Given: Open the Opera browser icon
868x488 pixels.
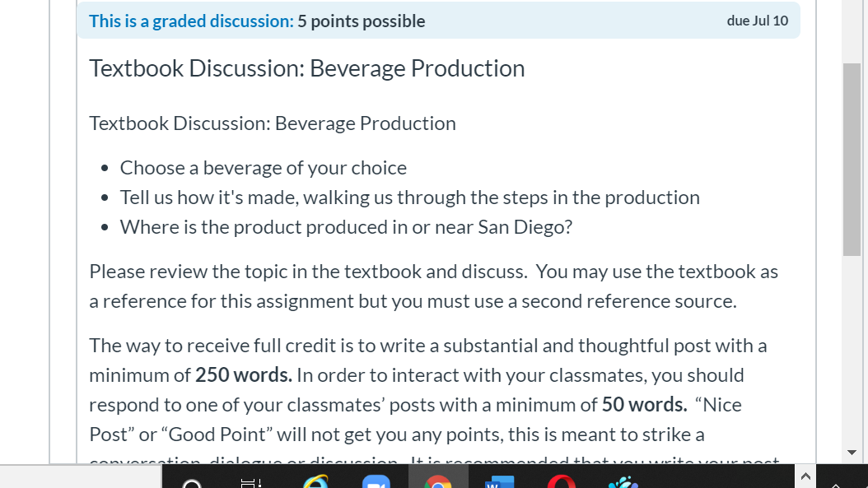Looking at the screenshot, I should tap(561, 484).
